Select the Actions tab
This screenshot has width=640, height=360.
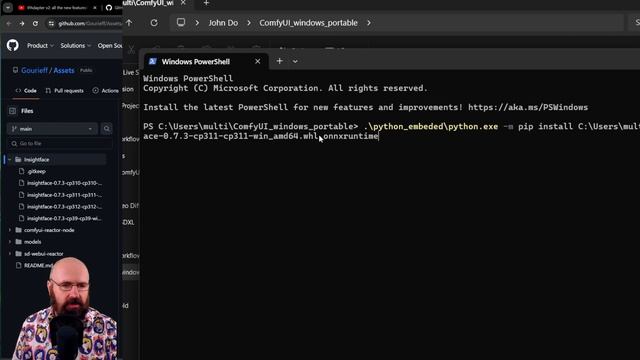(x=105, y=91)
